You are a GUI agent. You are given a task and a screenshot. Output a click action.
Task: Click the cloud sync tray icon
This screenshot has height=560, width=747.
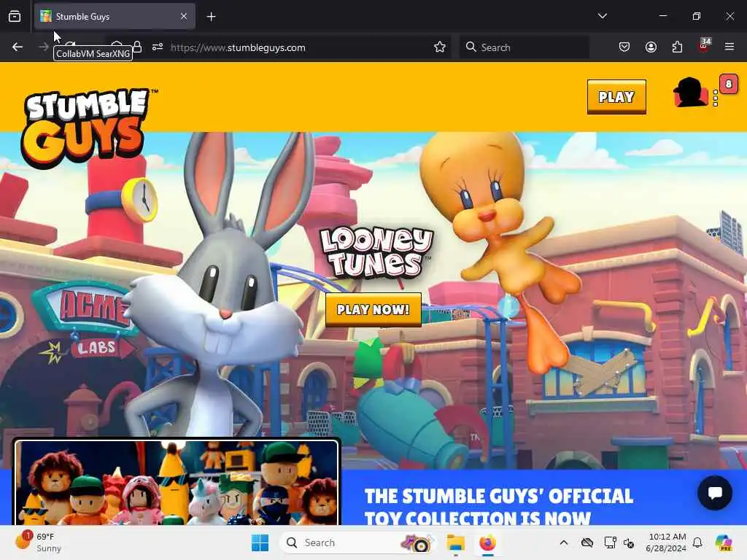[x=587, y=542]
